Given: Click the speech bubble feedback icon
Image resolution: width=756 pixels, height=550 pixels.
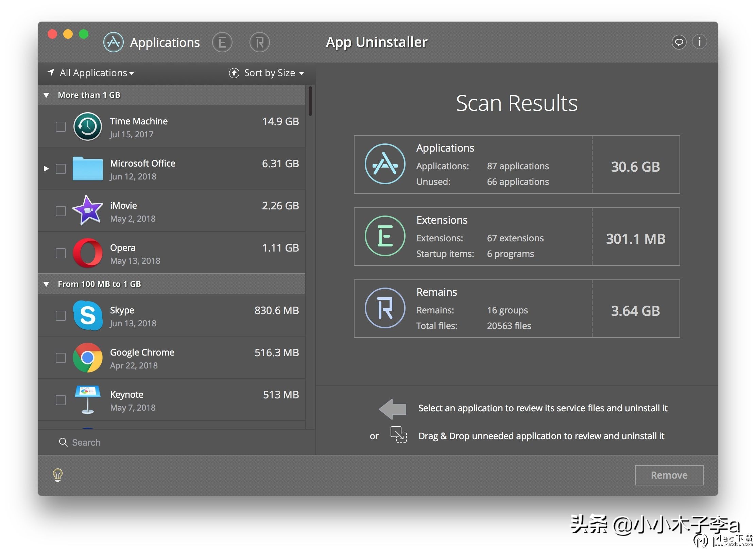Looking at the screenshot, I should (678, 42).
